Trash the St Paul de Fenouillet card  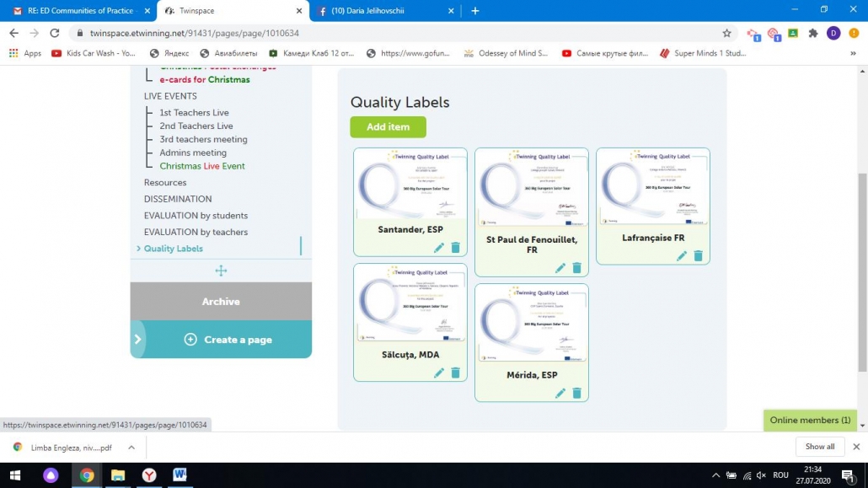577,268
